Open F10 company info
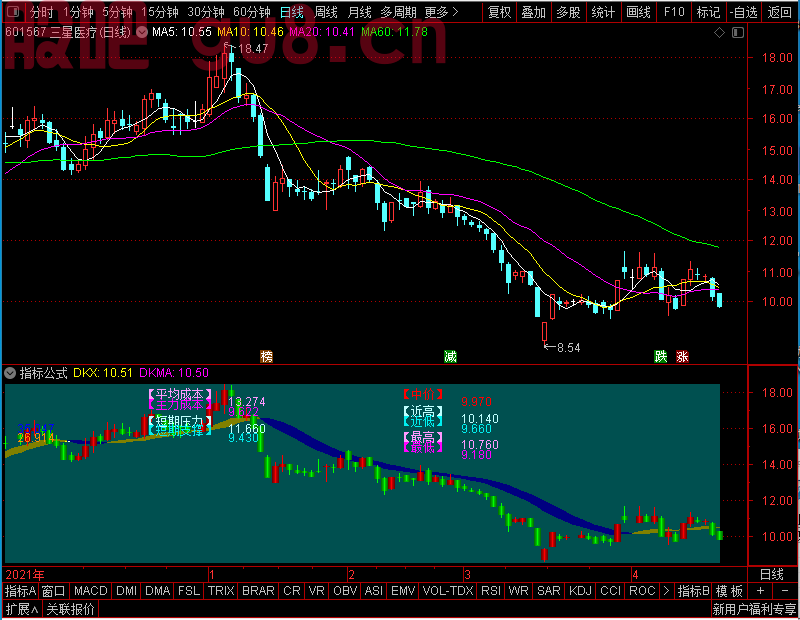800x620 pixels. [x=674, y=12]
